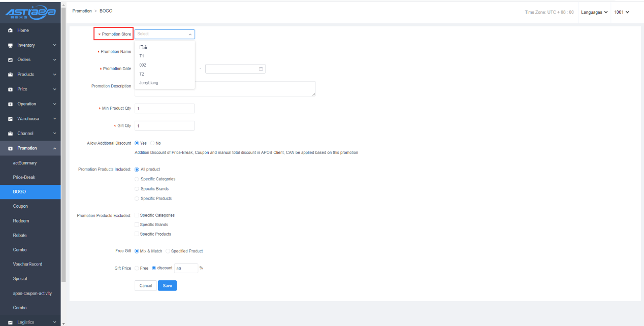
Task: Check Specific Brands under Products Excluded
Action: [136, 224]
